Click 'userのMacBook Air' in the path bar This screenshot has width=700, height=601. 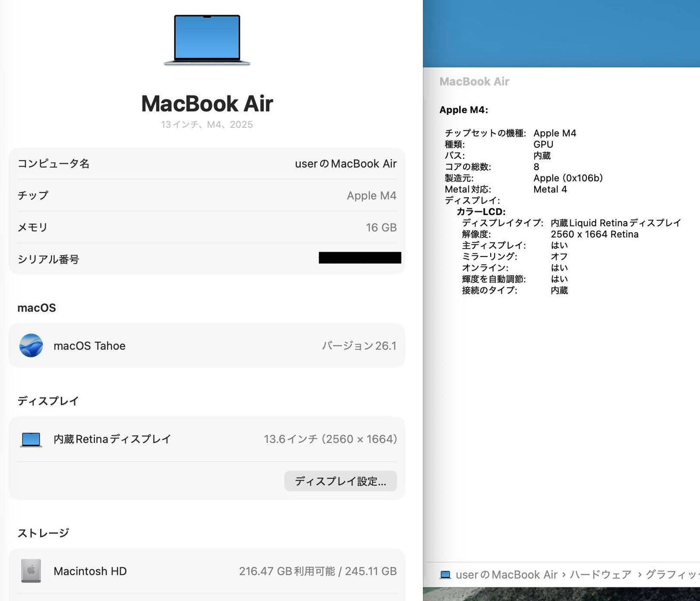click(507, 575)
